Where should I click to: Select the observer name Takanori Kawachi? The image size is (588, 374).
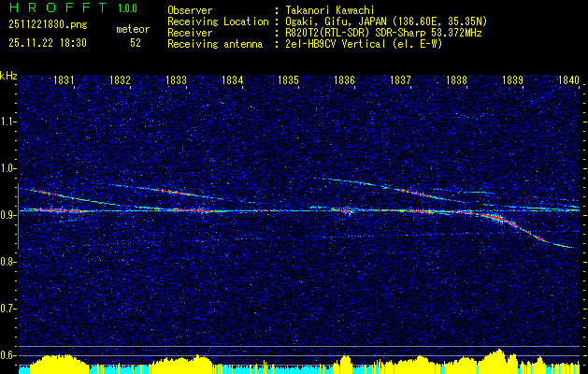(331, 10)
